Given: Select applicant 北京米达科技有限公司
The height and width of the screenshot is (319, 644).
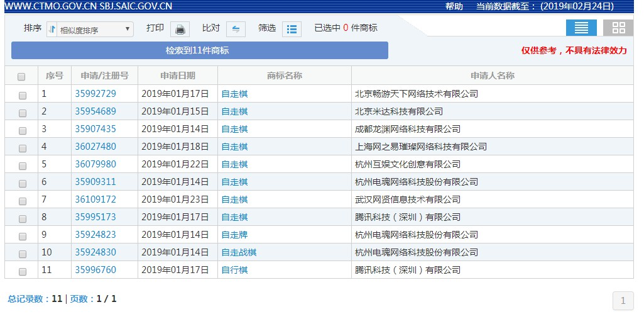Looking at the screenshot, I should pyautogui.click(x=399, y=111).
